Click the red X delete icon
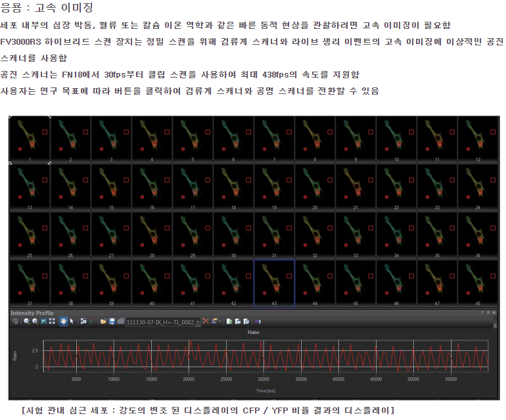Image resolution: width=506 pixels, height=420 pixels. tap(206, 321)
